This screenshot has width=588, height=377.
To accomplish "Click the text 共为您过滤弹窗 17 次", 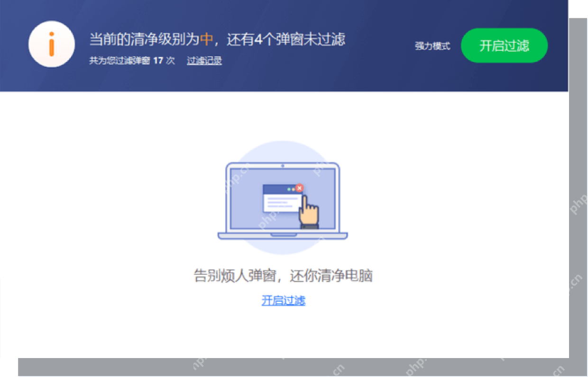I will click(132, 61).
